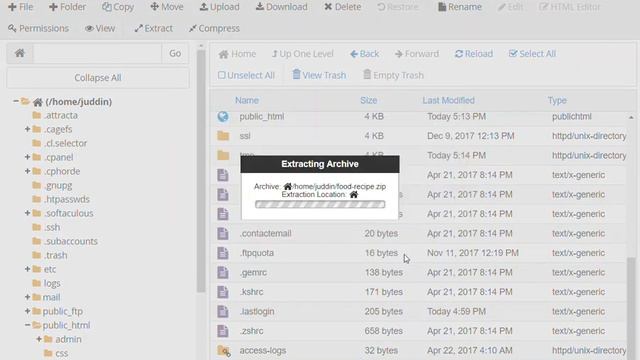
Task: Navigate to Home in file pane
Action: click(x=237, y=54)
